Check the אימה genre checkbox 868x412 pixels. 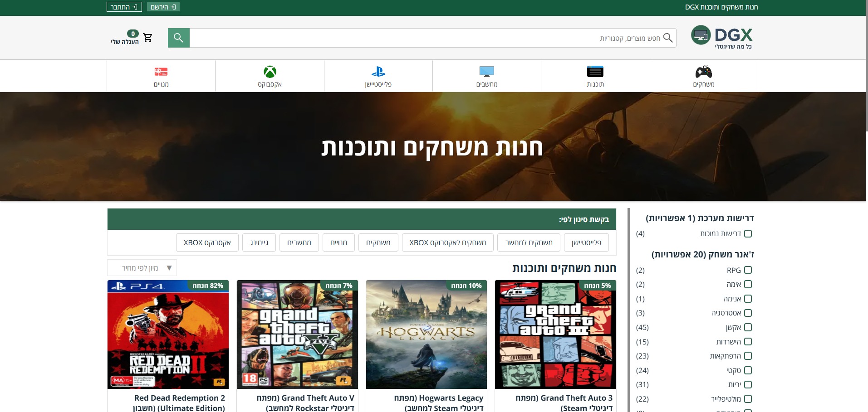748,284
